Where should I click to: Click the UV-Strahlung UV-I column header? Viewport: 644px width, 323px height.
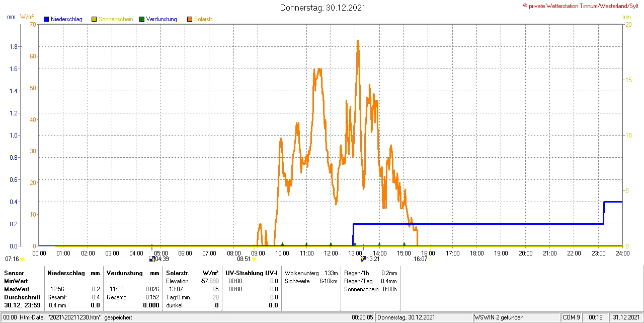[252, 273]
